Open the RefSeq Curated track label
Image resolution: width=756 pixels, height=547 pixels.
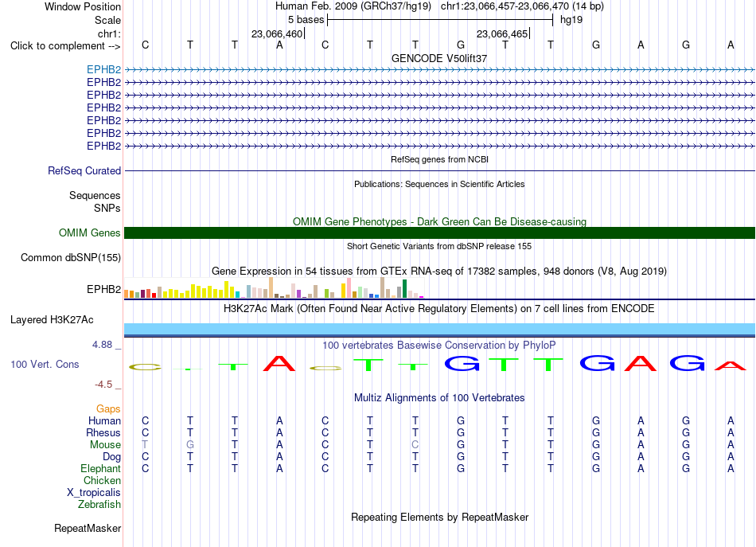84,170
